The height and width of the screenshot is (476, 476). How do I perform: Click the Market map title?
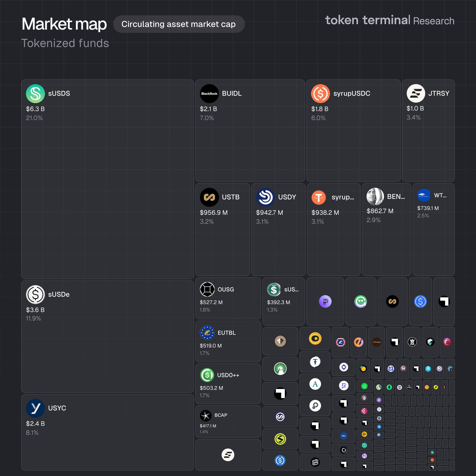pos(64,24)
